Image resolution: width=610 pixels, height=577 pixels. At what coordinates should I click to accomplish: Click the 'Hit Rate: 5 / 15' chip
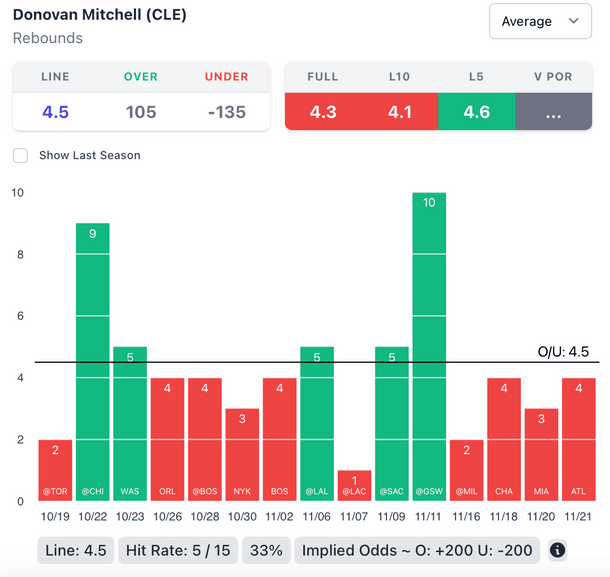click(178, 550)
